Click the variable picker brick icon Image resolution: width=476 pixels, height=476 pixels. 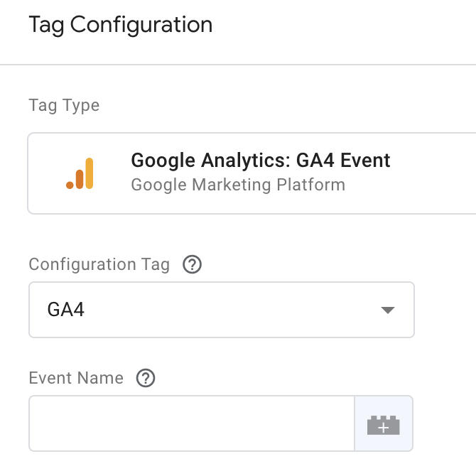tap(383, 424)
